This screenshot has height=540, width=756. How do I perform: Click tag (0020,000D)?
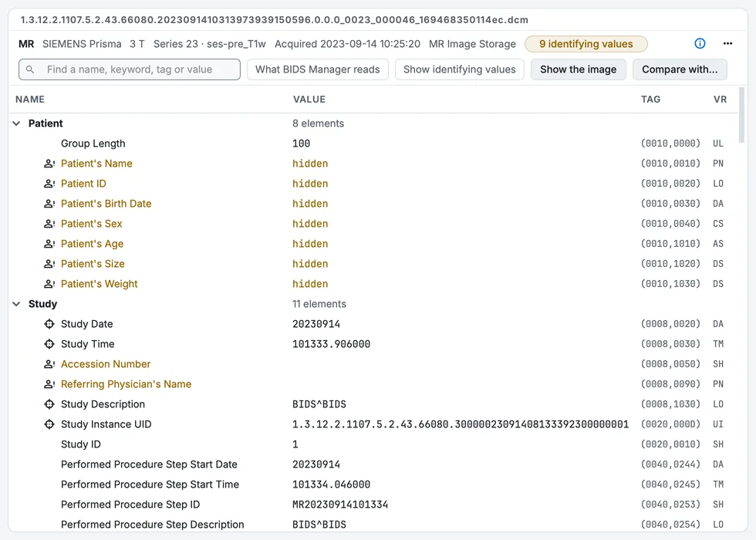pyautogui.click(x=670, y=424)
